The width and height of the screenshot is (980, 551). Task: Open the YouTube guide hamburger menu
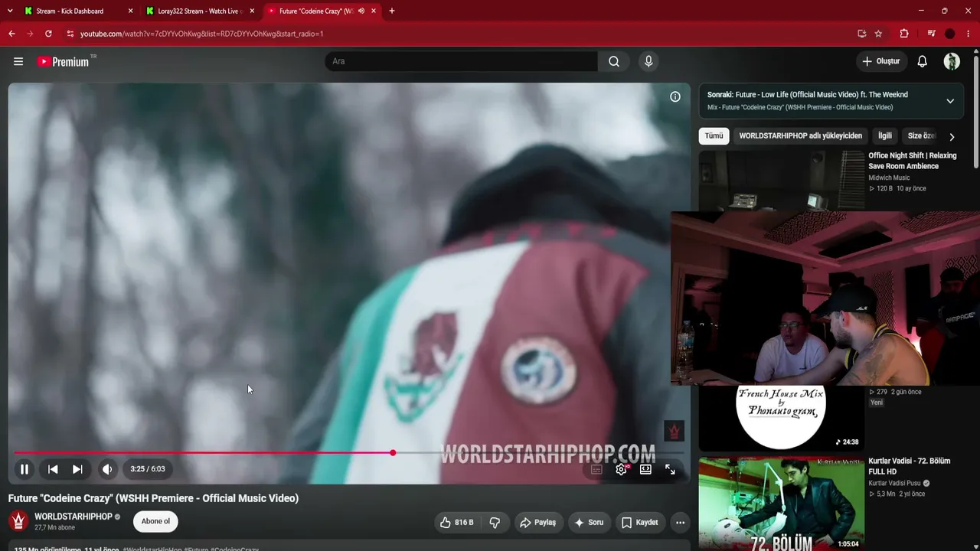tap(18, 61)
